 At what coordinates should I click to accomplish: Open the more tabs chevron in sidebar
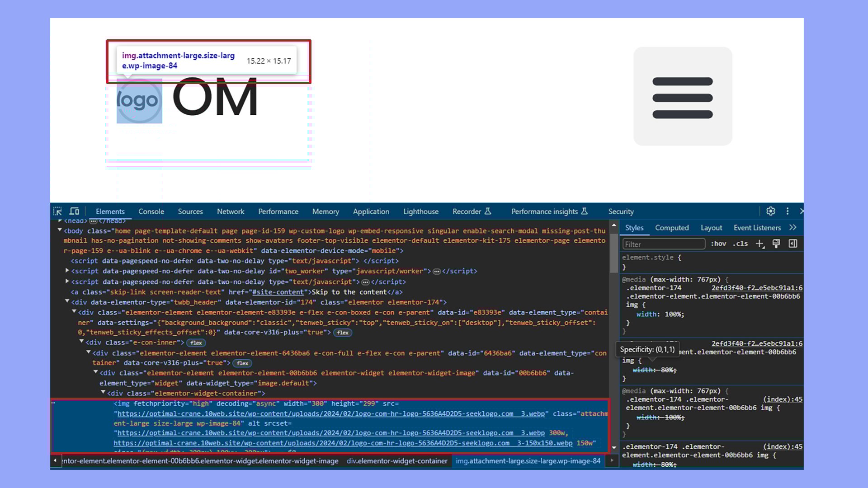pos(793,227)
